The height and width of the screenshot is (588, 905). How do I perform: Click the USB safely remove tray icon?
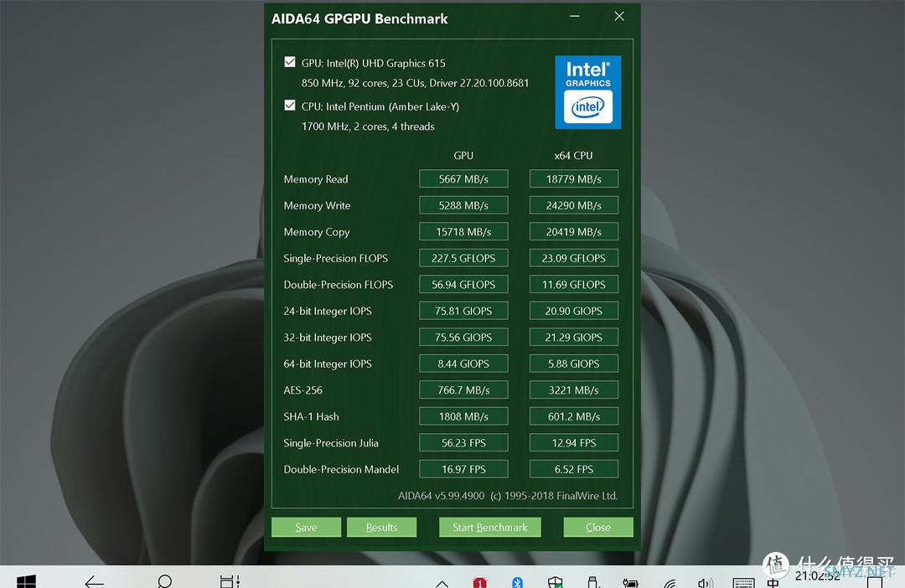pyautogui.click(x=592, y=583)
